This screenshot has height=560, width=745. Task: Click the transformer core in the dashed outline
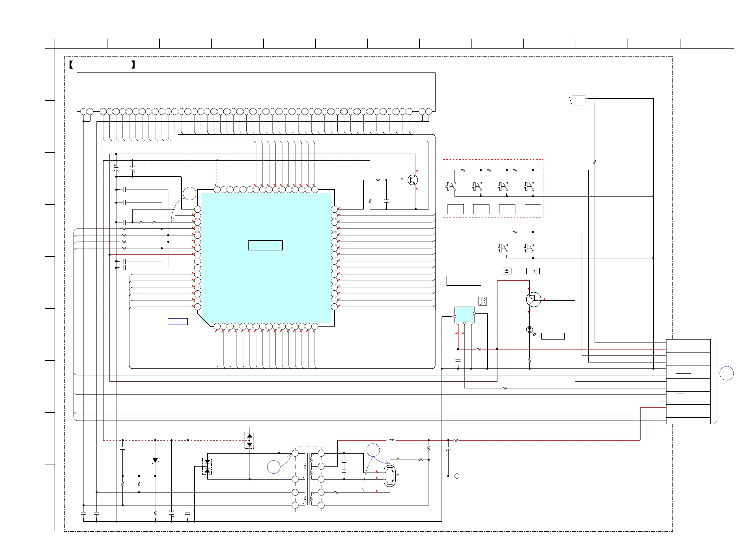click(x=308, y=479)
